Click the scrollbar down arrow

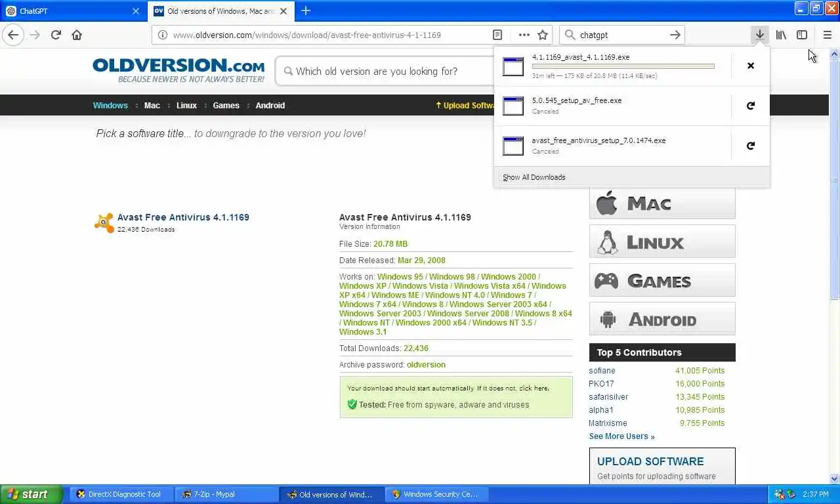pos(835,479)
